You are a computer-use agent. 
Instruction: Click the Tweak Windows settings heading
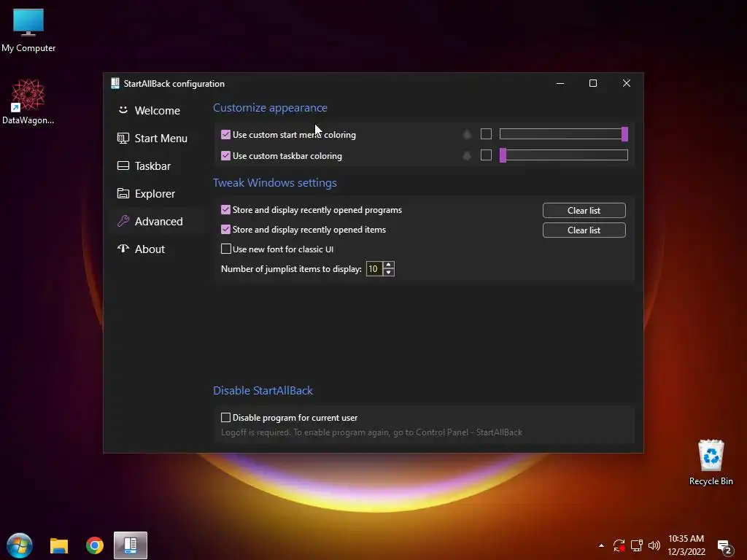275,183
